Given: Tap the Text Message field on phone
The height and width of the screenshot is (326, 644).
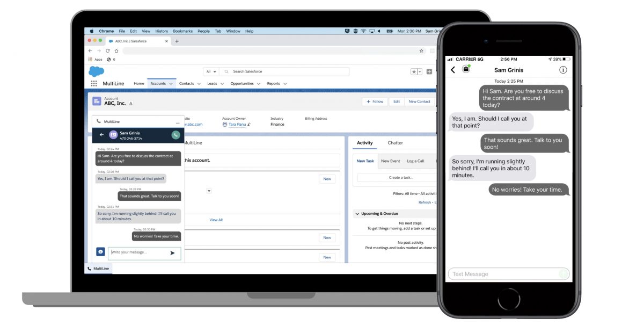Looking at the screenshot, I should pyautogui.click(x=509, y=274).
